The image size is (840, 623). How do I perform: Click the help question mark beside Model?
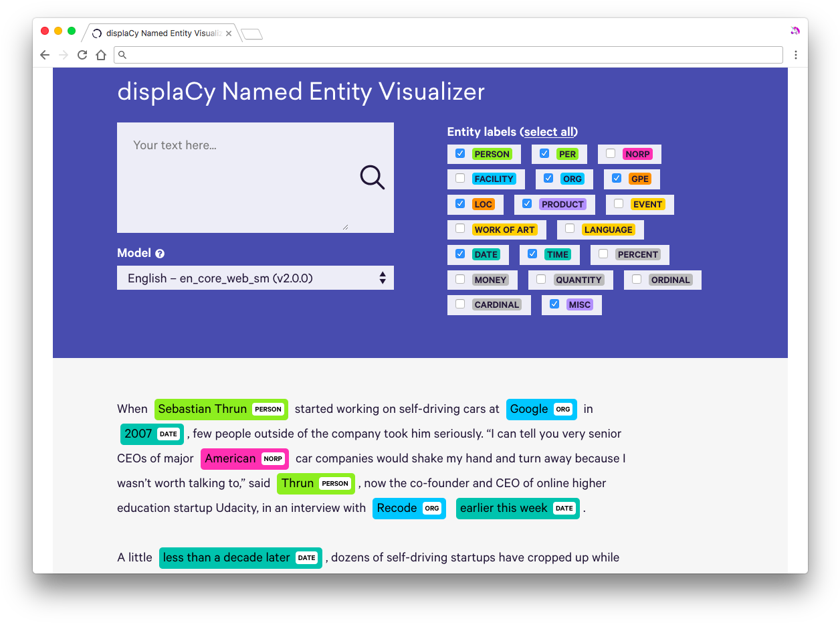159,253
